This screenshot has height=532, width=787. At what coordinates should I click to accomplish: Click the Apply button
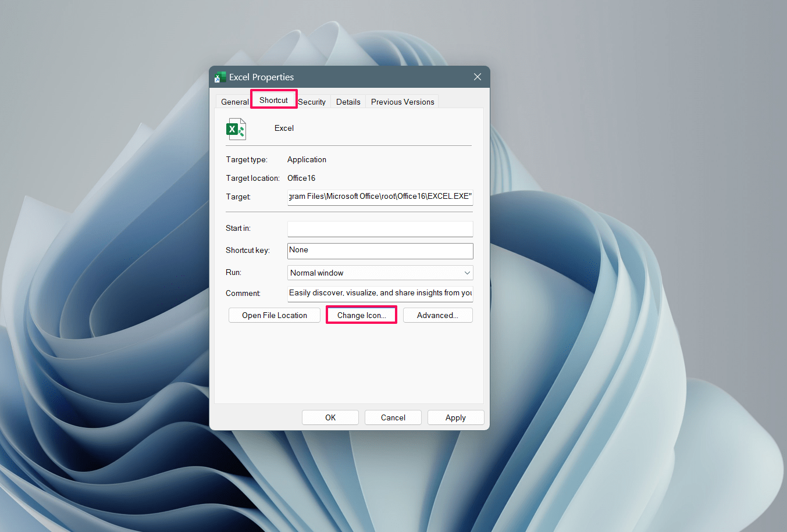[x=455, y=417]
